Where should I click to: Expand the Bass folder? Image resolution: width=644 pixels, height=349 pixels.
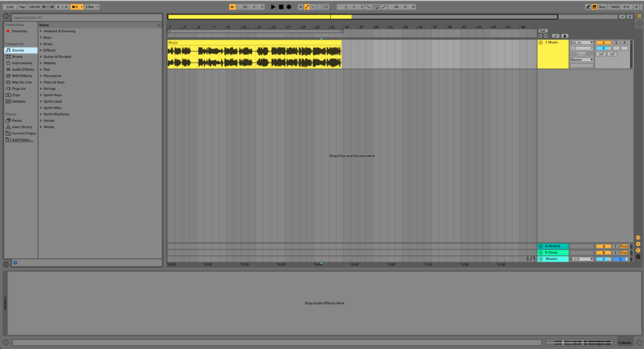point(41,37)
